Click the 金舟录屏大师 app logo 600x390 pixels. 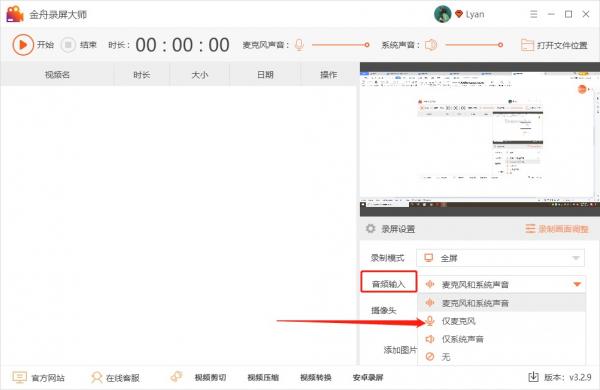(15, 14)
